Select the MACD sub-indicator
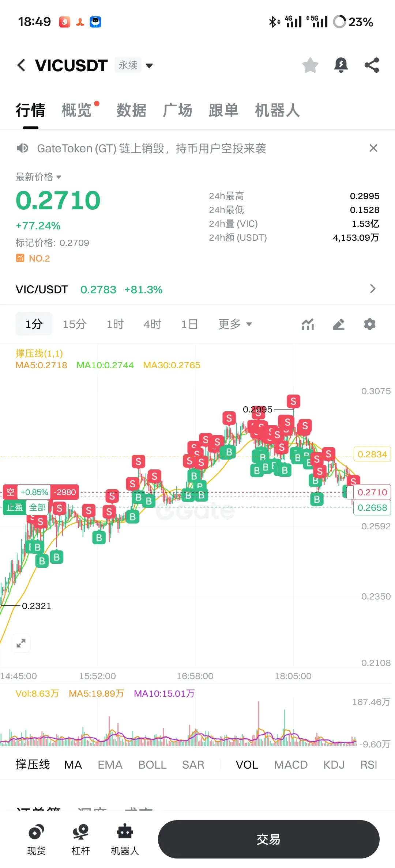Image resolution: width=395 pixels, height=868 pixels. tap(291, 765)
